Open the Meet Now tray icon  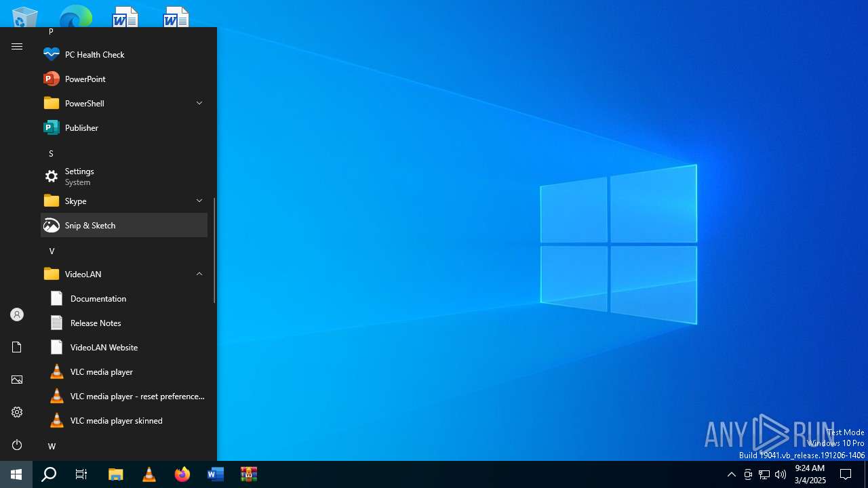(747, 474)
